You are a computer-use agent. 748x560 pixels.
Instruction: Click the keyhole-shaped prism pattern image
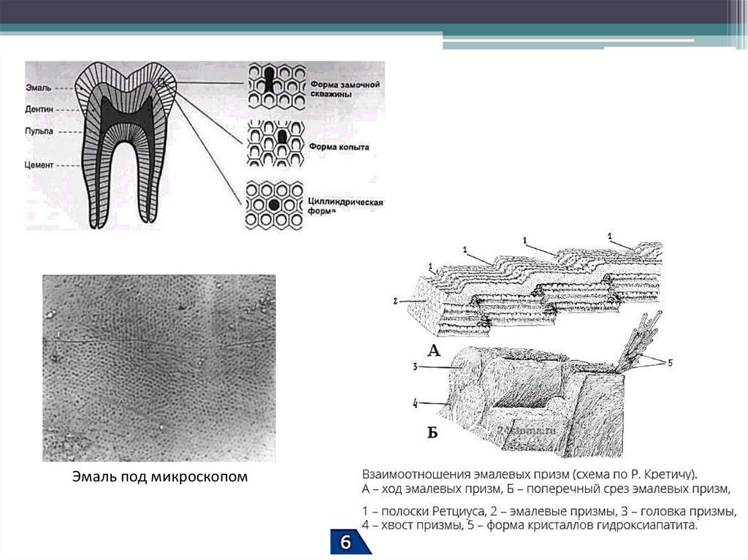(276, 86)
